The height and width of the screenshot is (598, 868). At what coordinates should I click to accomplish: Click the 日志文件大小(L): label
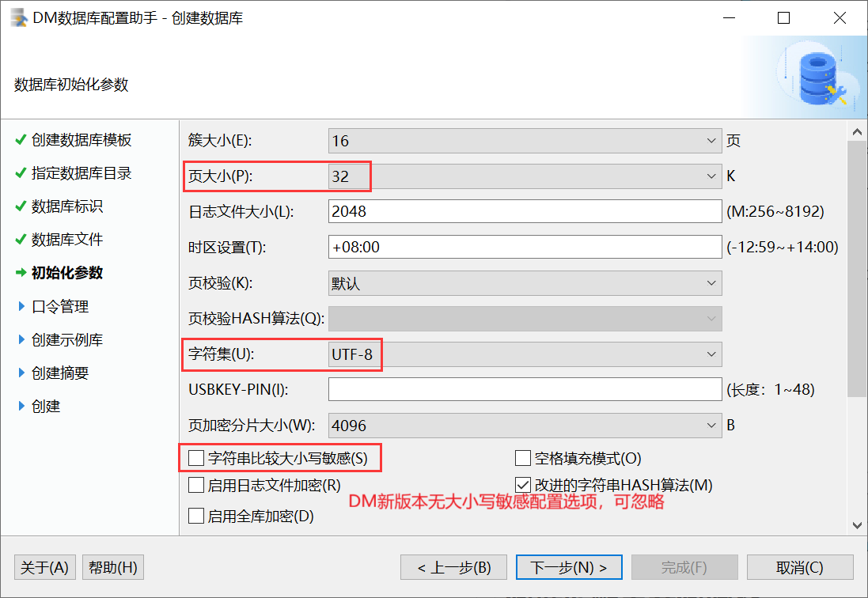point(241,211)
